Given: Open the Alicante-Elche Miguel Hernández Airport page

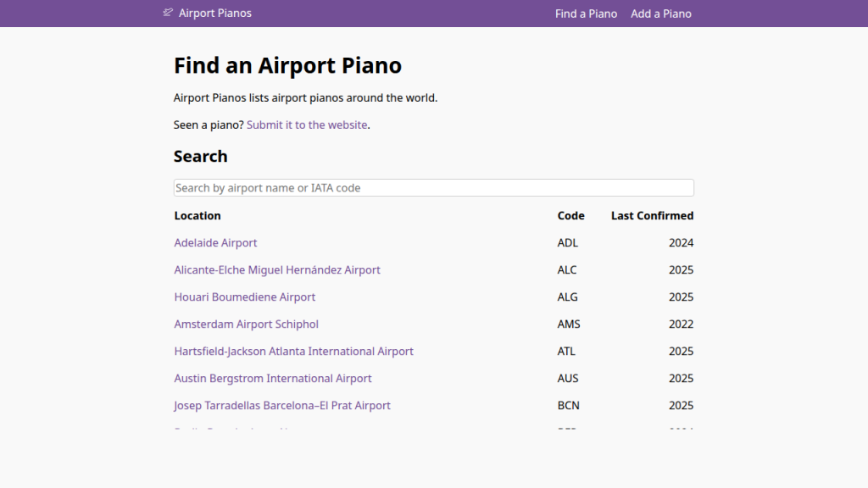Looking at the screenshot, I should (277, 269).
